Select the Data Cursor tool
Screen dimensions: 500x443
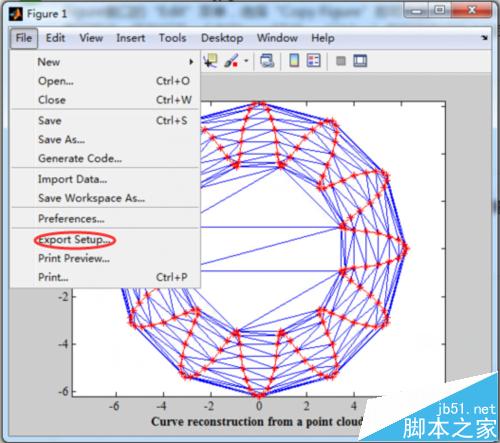210,61
